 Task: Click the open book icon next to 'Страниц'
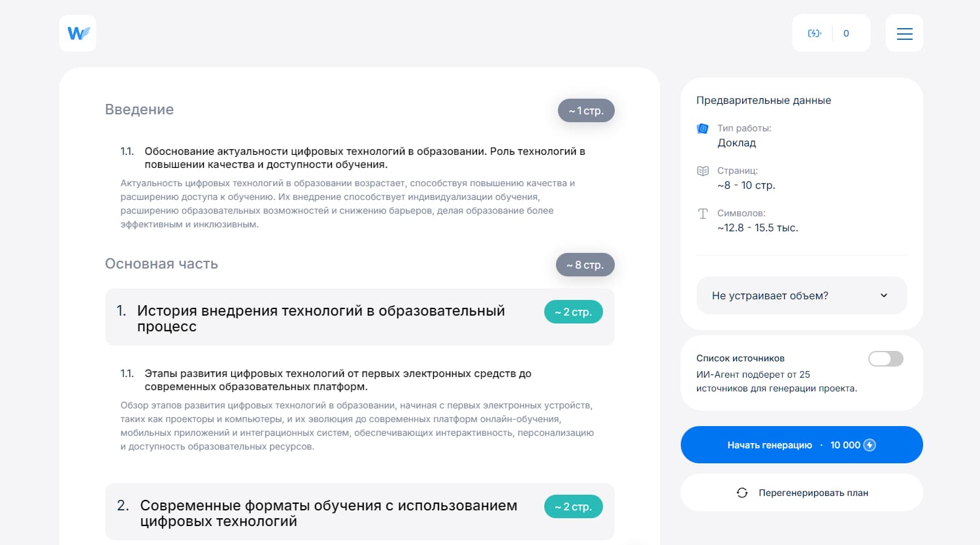(702, 171)
